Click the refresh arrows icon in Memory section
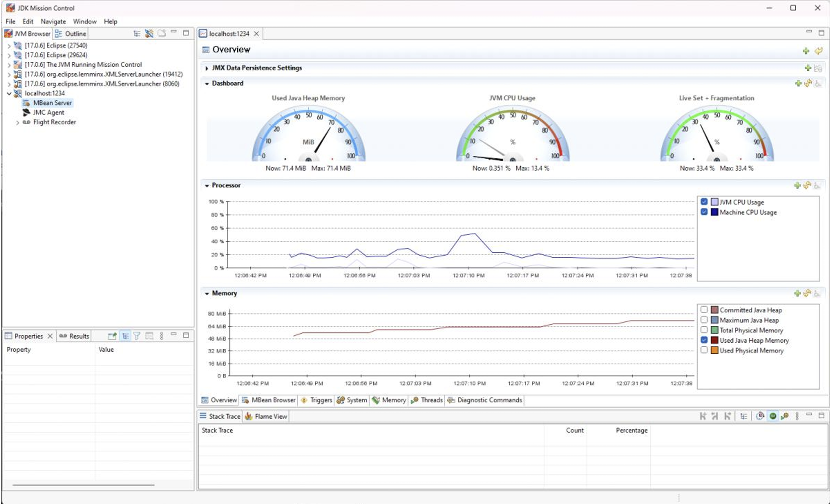The image size is (830, 504). click(x=807, y=293)
